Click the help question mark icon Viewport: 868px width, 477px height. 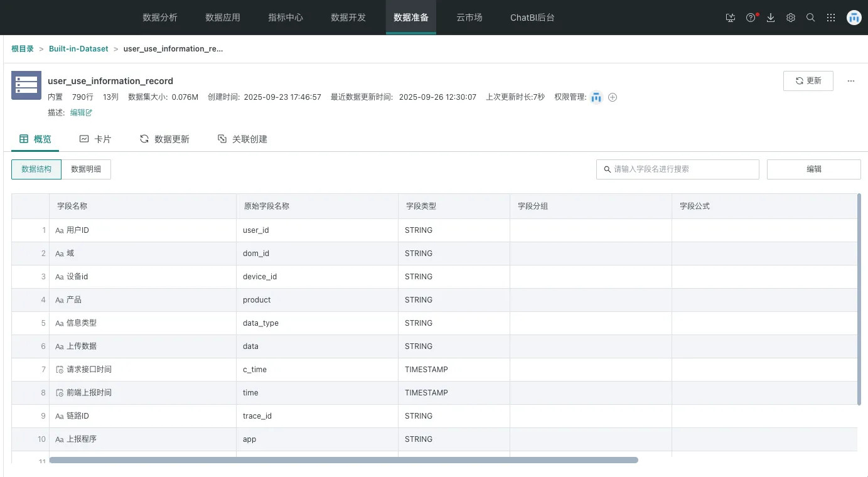(x=751, y=18)
